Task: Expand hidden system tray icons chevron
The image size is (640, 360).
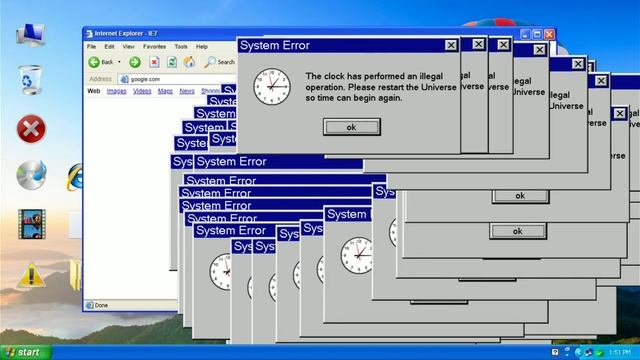Action: click(x=578, y=352)
